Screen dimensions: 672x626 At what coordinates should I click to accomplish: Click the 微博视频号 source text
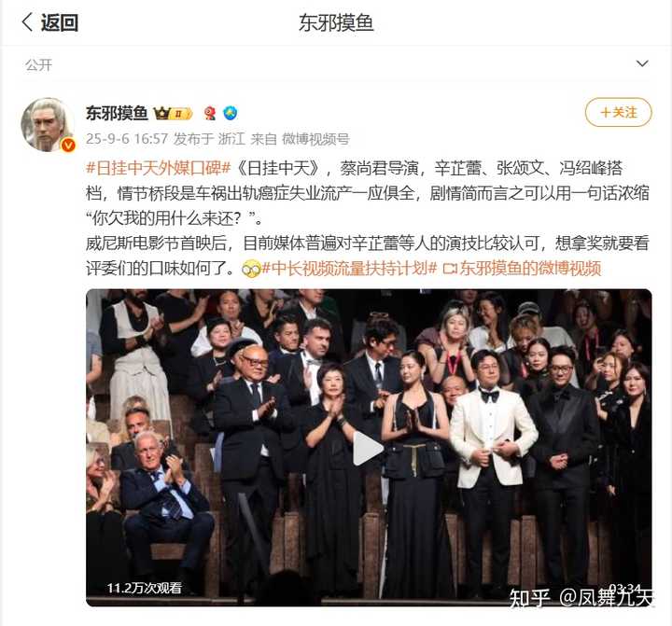coord(315,139)
